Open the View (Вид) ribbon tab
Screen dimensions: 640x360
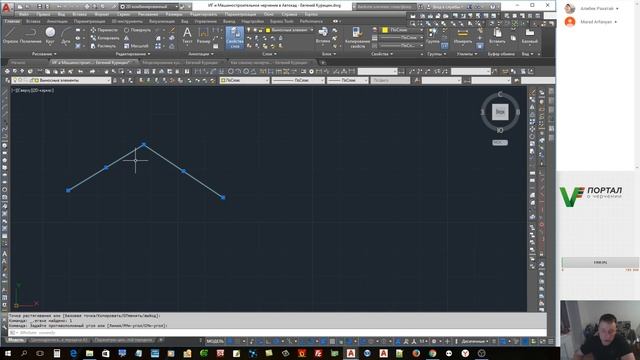coord(185,21)
